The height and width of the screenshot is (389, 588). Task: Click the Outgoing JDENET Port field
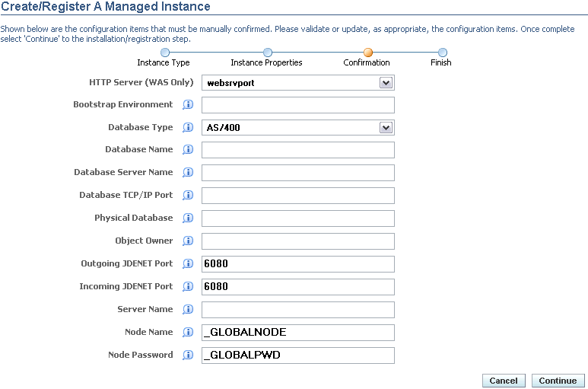298,264
